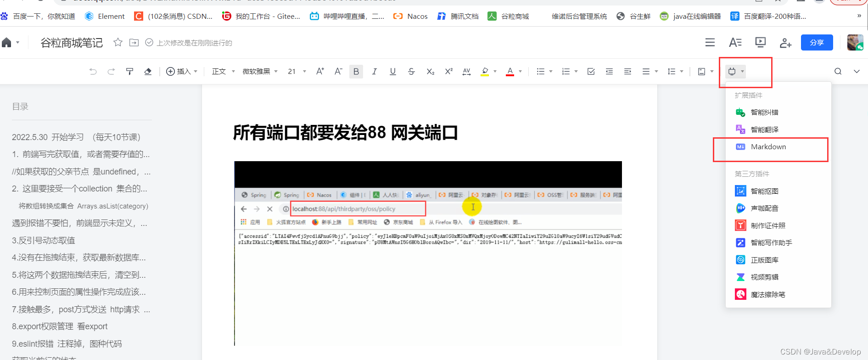Image resolution: width=868 pixels, height=360 pixels.
Task: Select 声咖配音 plugin
Action: click(778, 208)
